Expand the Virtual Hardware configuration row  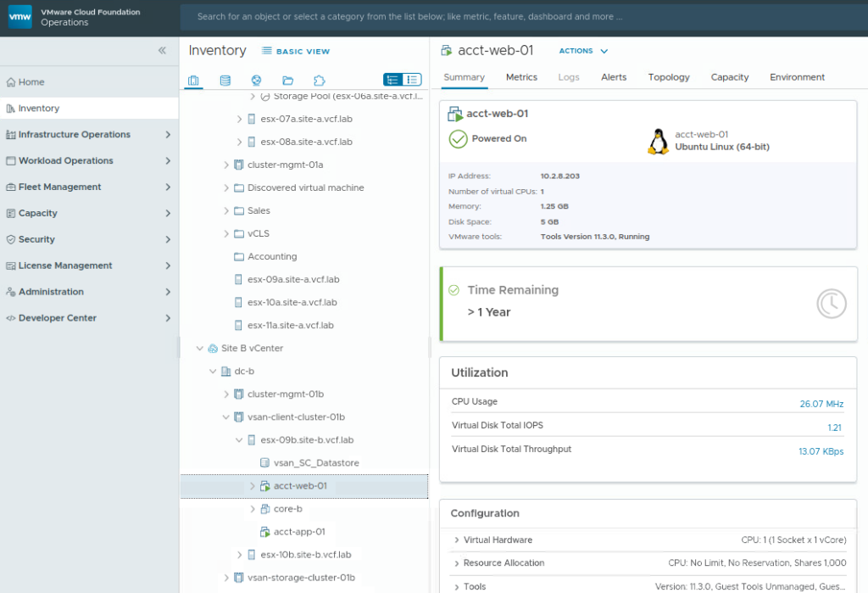(457, 540)
